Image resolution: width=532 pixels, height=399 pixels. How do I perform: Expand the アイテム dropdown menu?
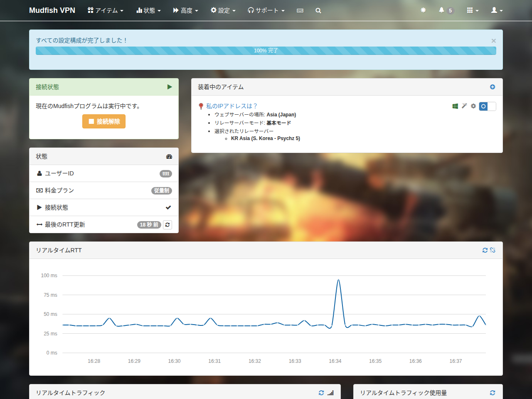click(106, 10)
